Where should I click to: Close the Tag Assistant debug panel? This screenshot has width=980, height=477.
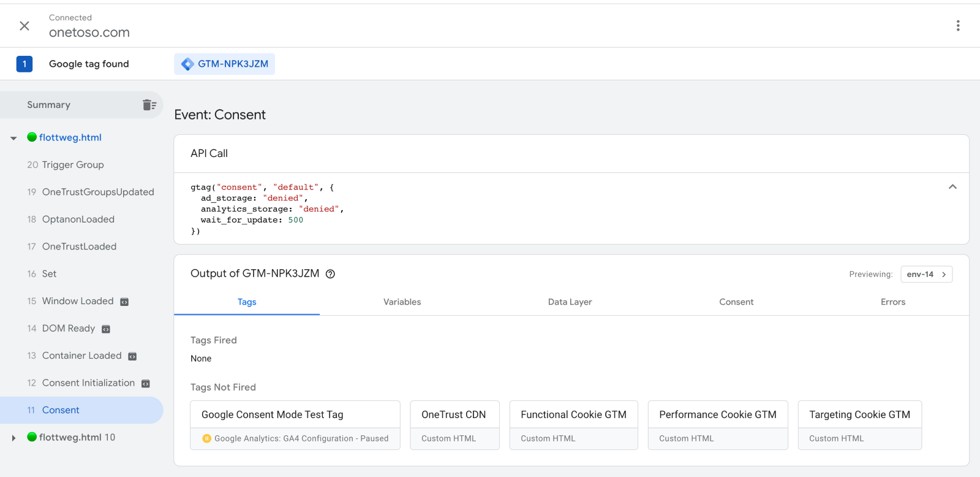click(x=24, y=26)
